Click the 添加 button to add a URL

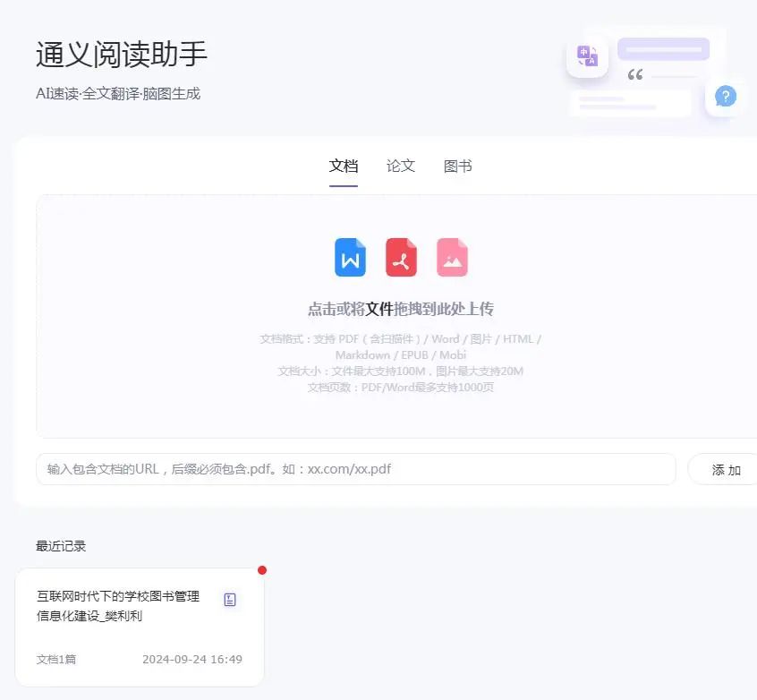point(727,469)
